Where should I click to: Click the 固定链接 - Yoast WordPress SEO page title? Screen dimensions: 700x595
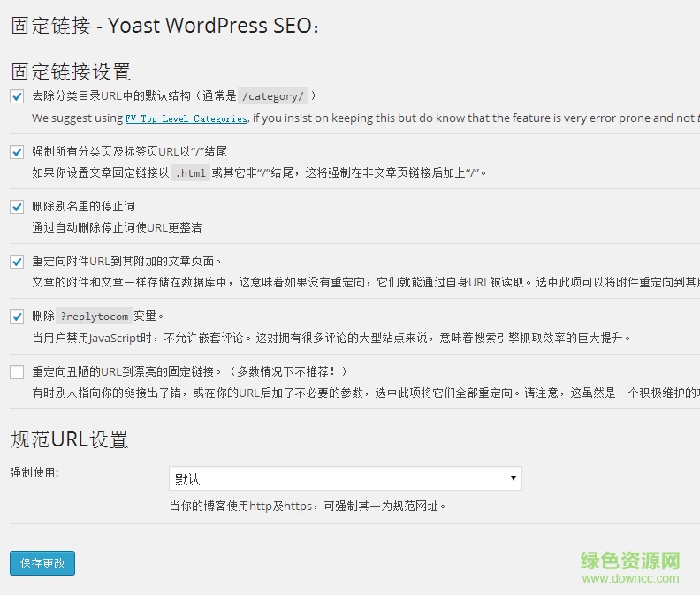165,26
